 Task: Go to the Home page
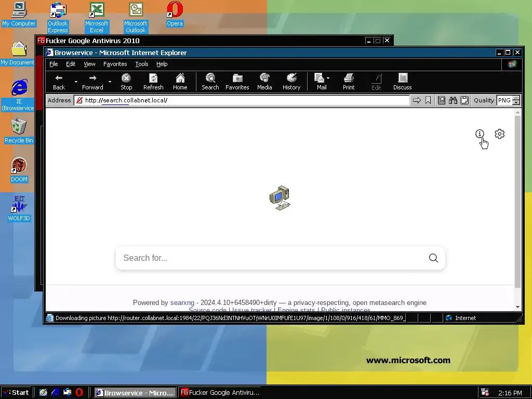pos(180,82)
